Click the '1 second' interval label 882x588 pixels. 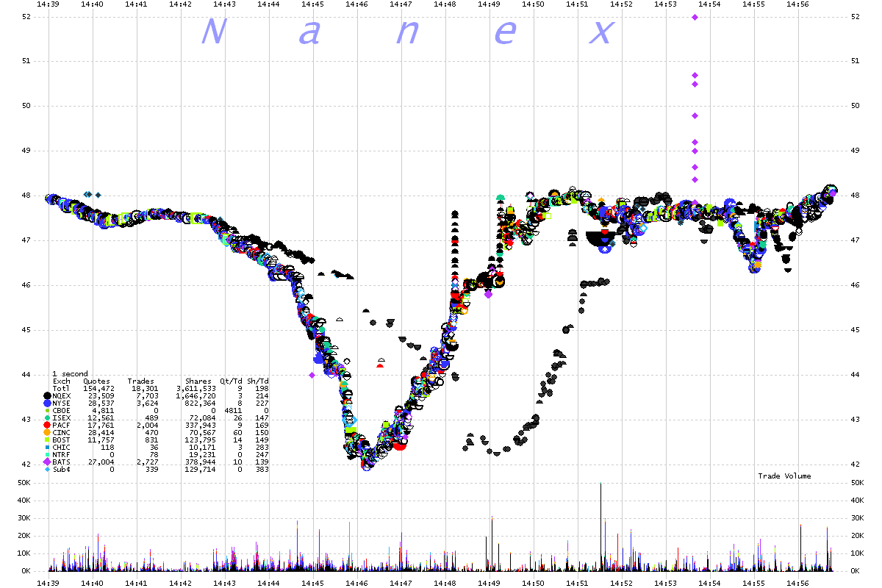(70, 373)
